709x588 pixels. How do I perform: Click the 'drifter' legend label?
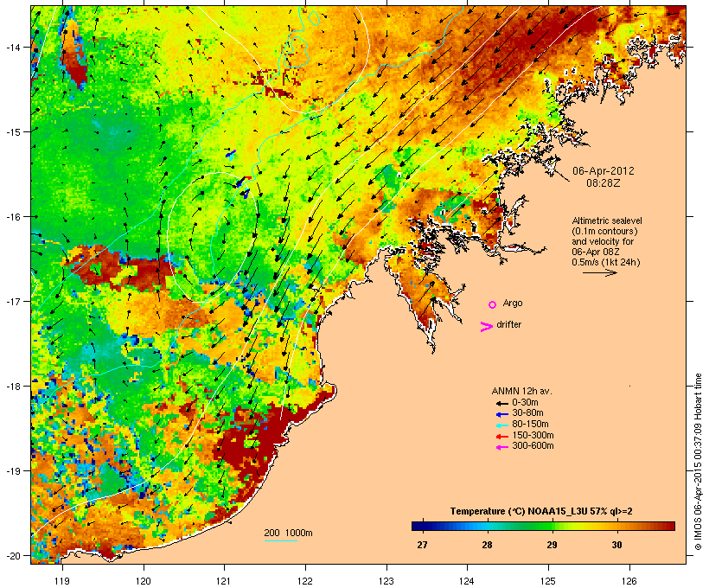(508, 324)
